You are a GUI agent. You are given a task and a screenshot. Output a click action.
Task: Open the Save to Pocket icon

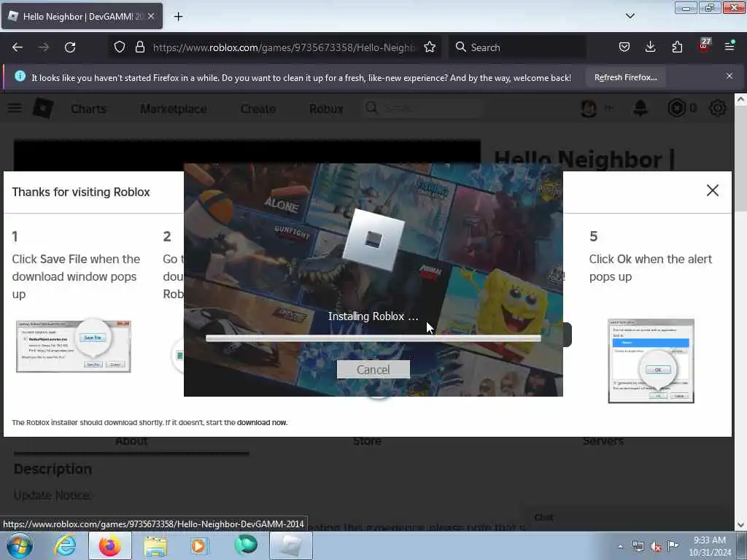click(624, 47)
